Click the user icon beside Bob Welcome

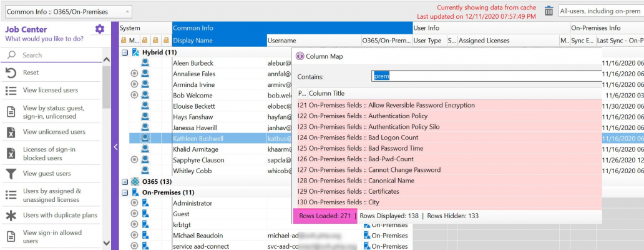point(145,95)
